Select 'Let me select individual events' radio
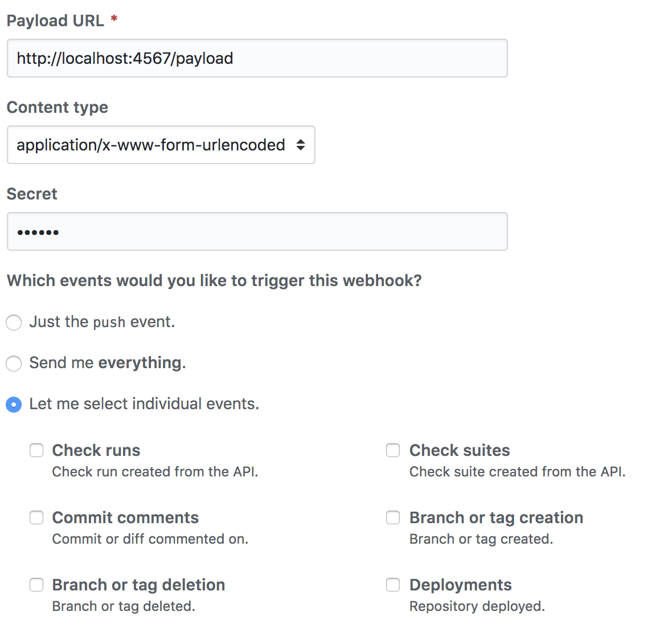The width and height of the screenshot is (672, 644). [14, 405]
